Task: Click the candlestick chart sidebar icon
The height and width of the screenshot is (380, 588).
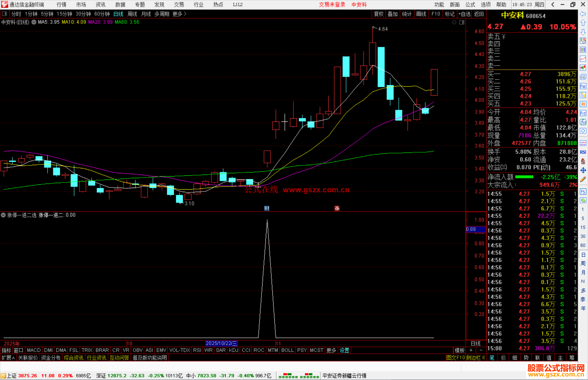Action: pyautogui.click(x=583, y=68)
